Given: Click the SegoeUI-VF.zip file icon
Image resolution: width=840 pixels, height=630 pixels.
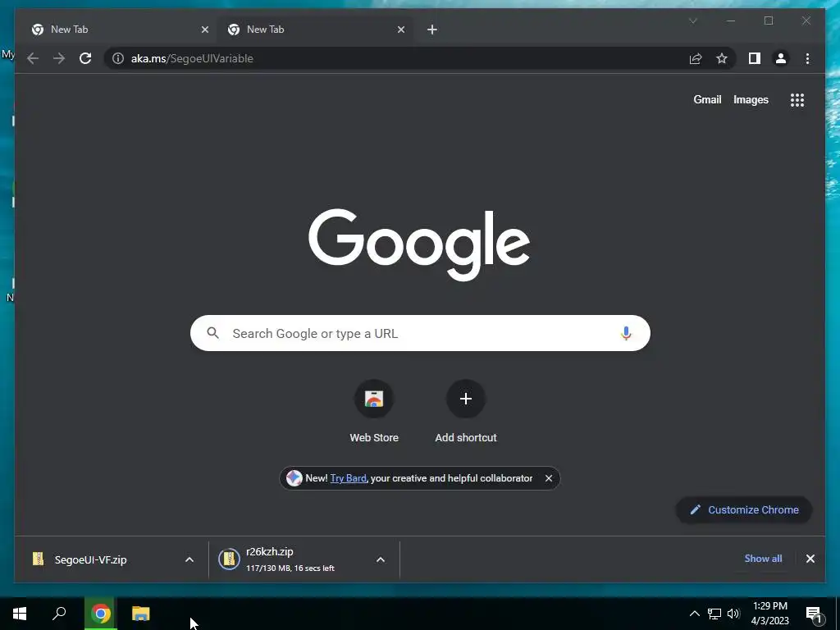Looking at the screenshot, I should [38, 559].
